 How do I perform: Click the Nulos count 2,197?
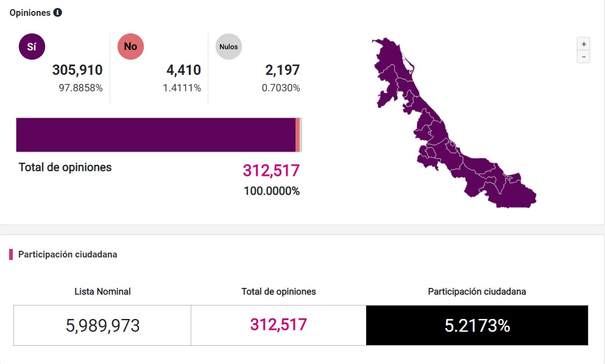tap(283, 70)
